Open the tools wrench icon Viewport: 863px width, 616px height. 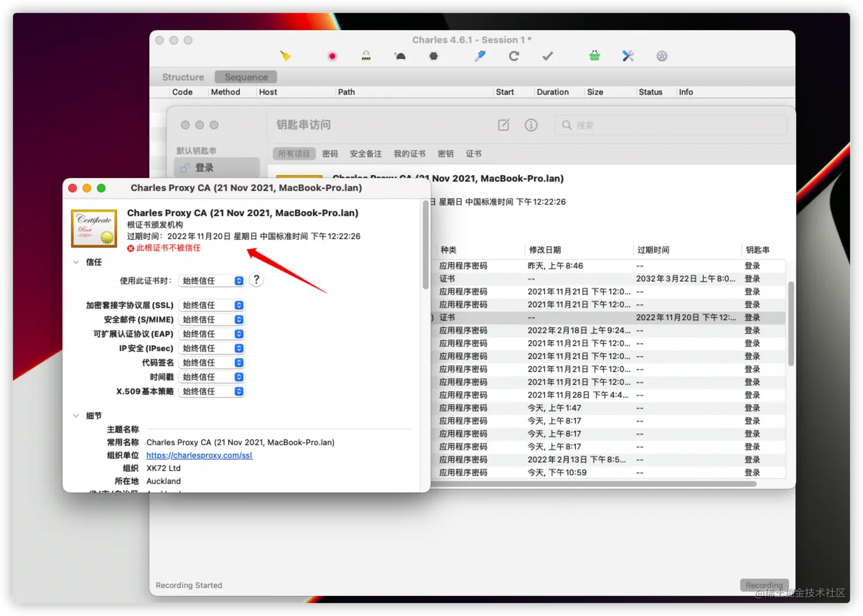tap(628, 56)
